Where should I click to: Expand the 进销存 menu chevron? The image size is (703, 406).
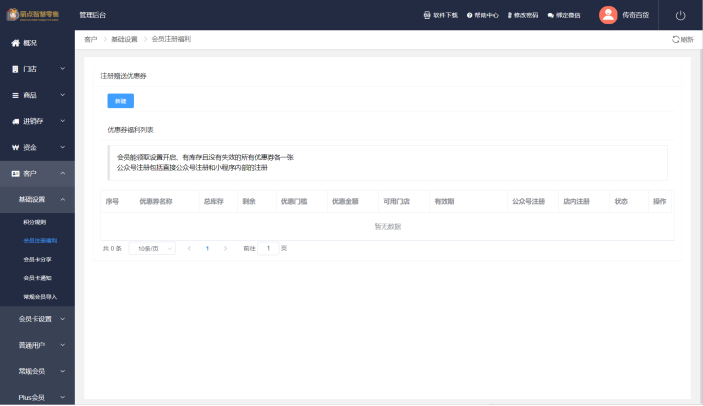pos(63,121)
